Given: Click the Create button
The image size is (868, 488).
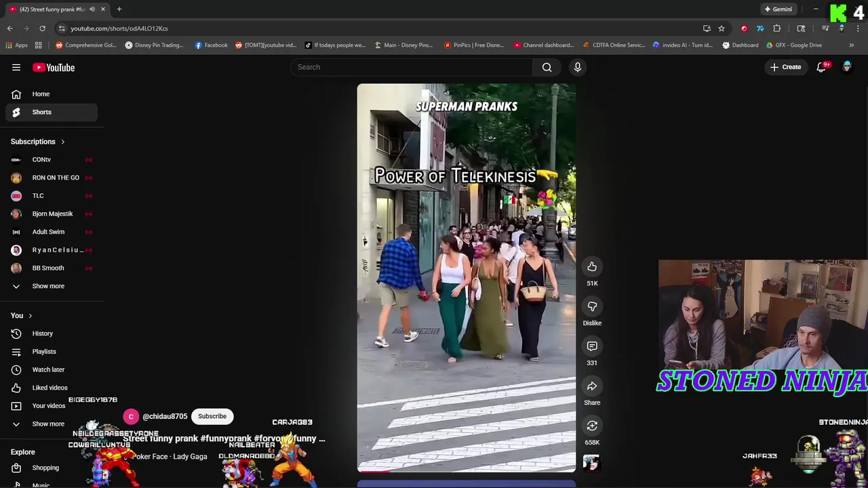Looking at the screenshot, I should [785, 67].
